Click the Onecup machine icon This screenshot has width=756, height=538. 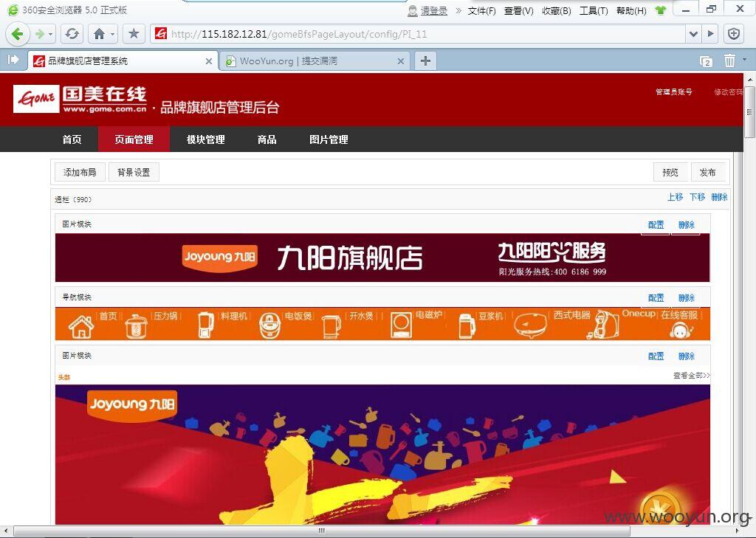coord(603,325)
